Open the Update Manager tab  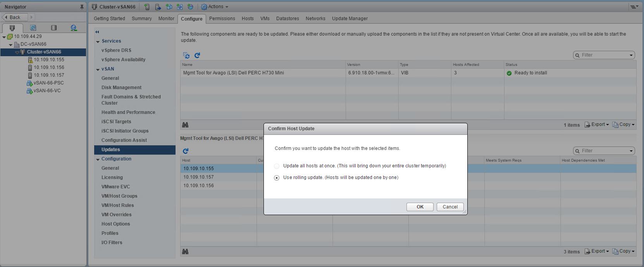pos(350,19)
